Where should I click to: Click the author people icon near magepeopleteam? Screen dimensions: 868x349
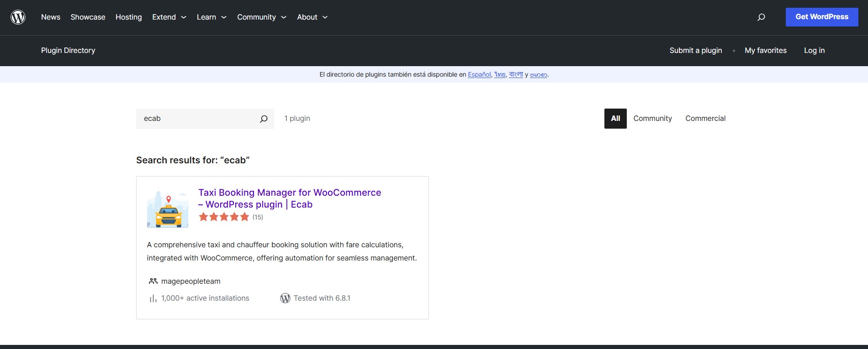click(153, 281)
